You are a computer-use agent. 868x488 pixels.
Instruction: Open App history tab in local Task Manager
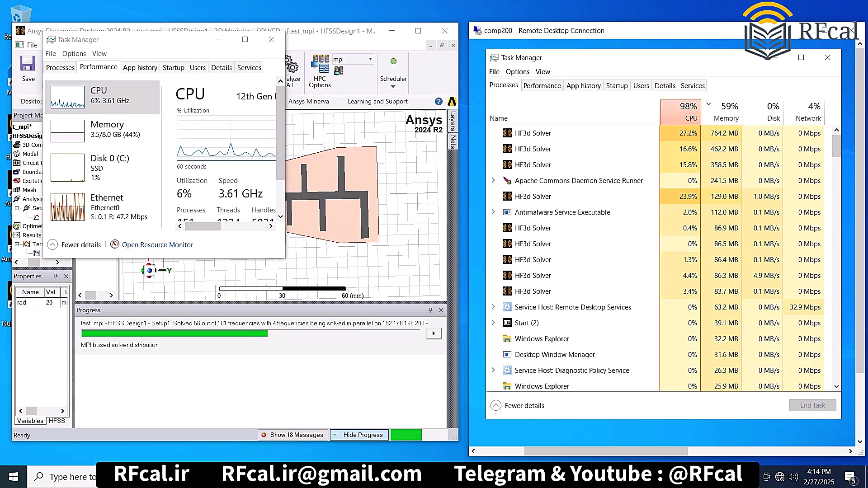pyautogui.click(x=140, y=67)
